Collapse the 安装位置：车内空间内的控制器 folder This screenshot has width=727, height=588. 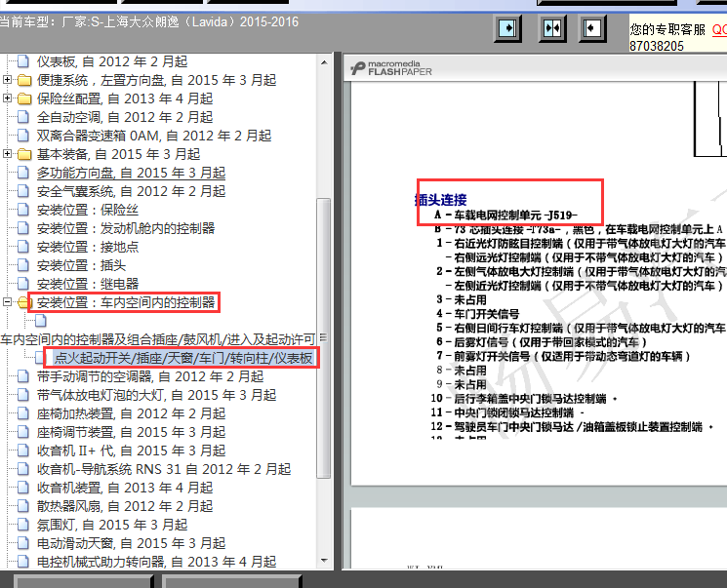7,302
